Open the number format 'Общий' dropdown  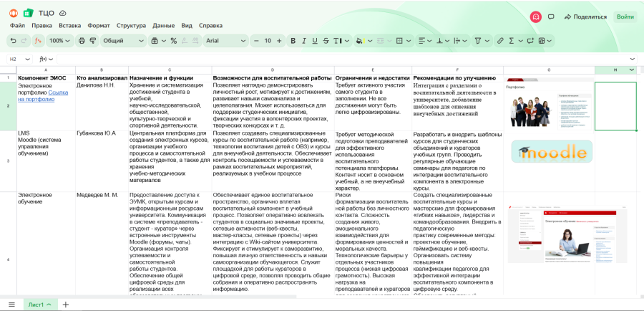click(x=123, y=41)
